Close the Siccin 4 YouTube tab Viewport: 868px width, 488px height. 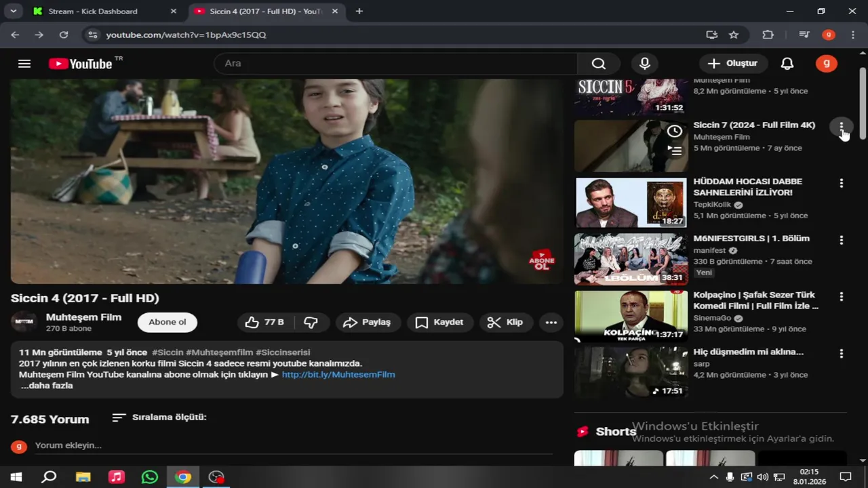point(335,11)
